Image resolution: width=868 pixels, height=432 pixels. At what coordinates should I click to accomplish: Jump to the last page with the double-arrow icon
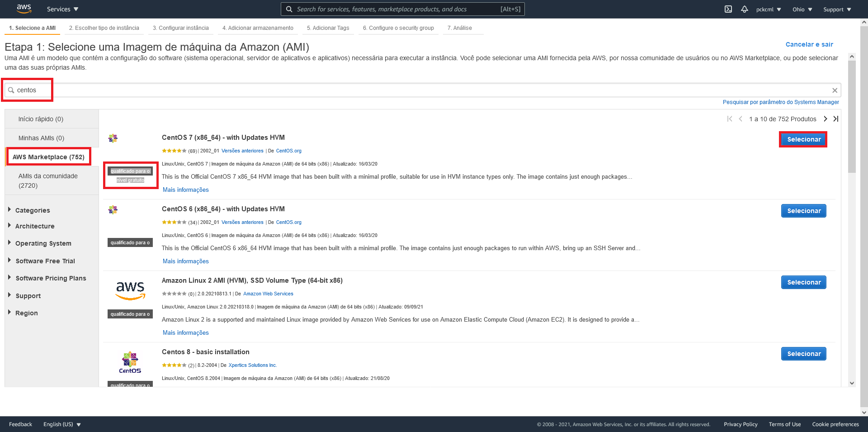836,119
